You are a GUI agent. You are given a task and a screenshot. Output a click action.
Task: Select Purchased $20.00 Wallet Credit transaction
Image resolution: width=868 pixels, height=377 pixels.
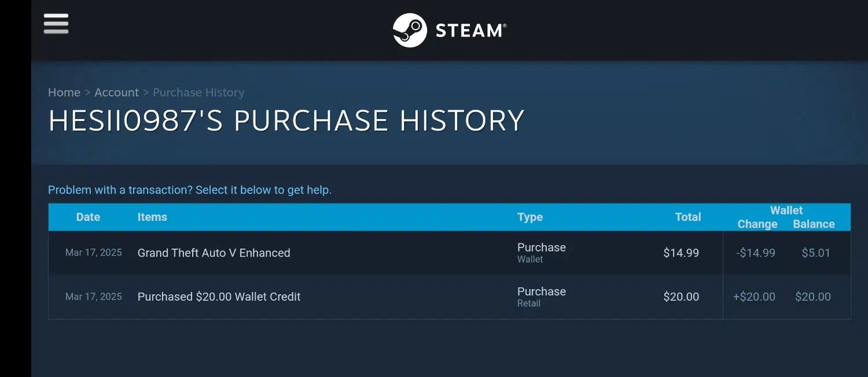point(450,297)
